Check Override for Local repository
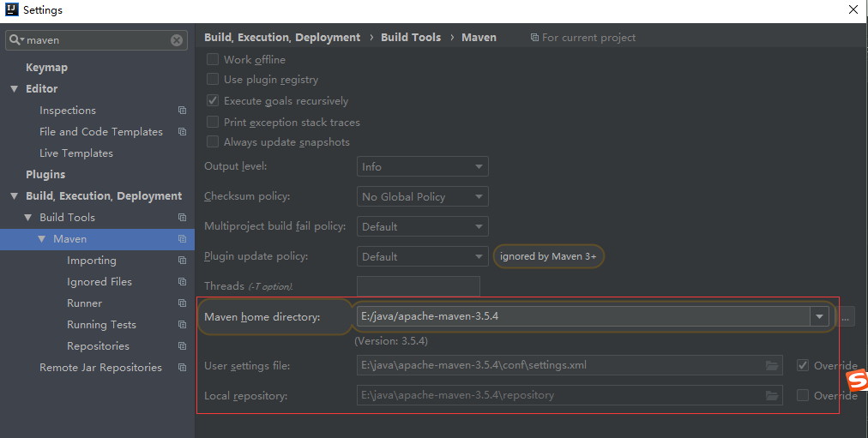Screen dimensions: 868x438 pyautogui.click(x=803, y=395)
